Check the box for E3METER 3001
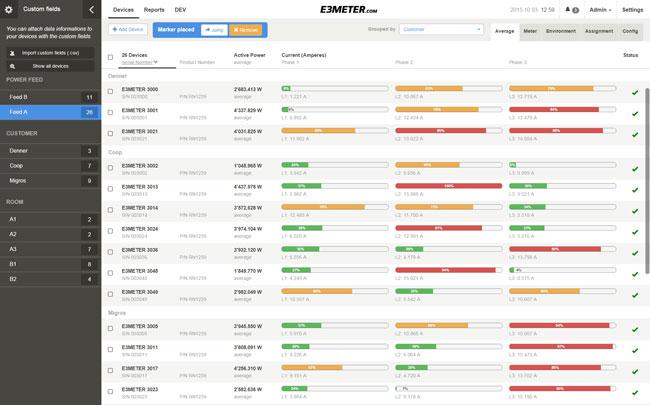 110,112
